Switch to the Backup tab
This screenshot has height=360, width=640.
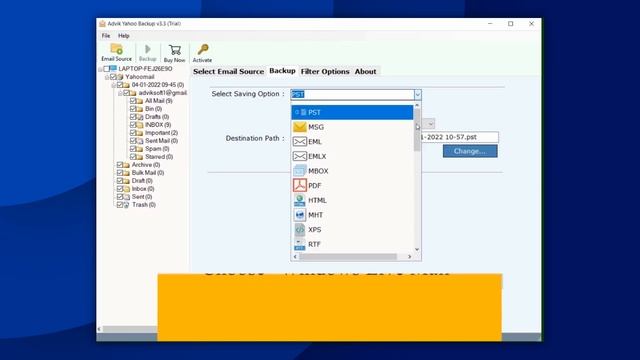[x=282, y=71]
